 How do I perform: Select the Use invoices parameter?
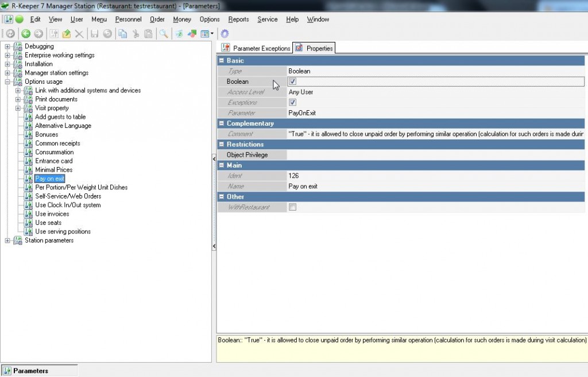52,214
